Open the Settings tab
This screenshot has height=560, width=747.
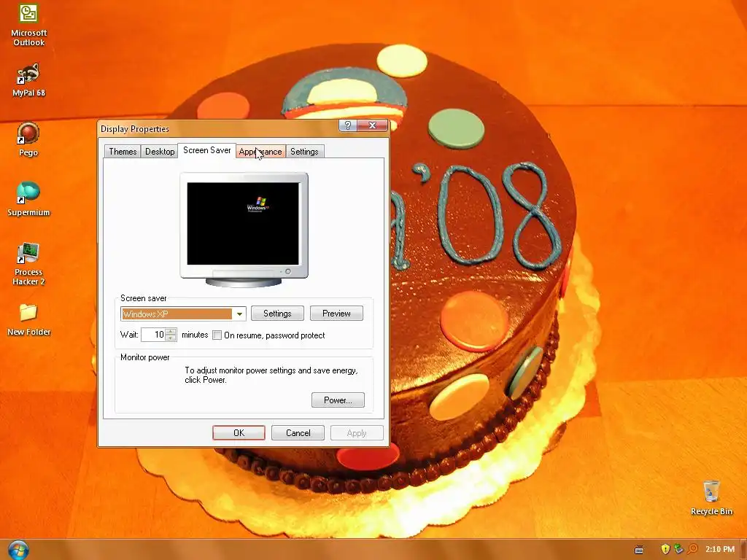[x=304, y=152]
